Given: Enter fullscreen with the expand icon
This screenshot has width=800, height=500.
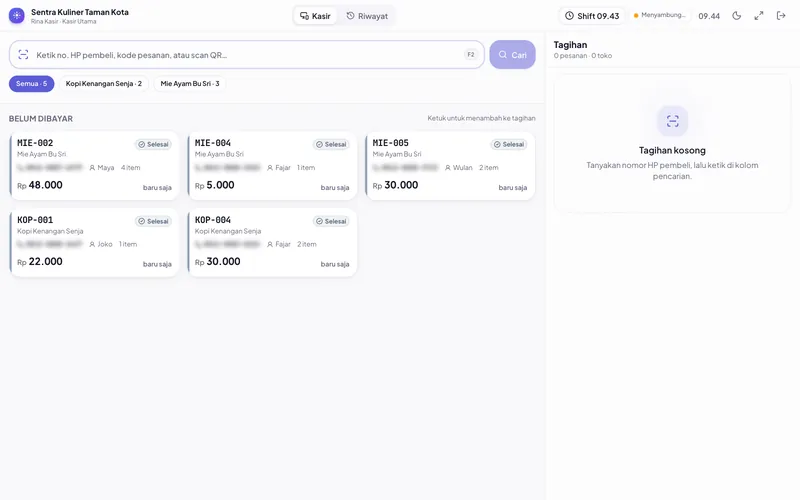Looking at the screenshot, I should (x=759, y=16).
